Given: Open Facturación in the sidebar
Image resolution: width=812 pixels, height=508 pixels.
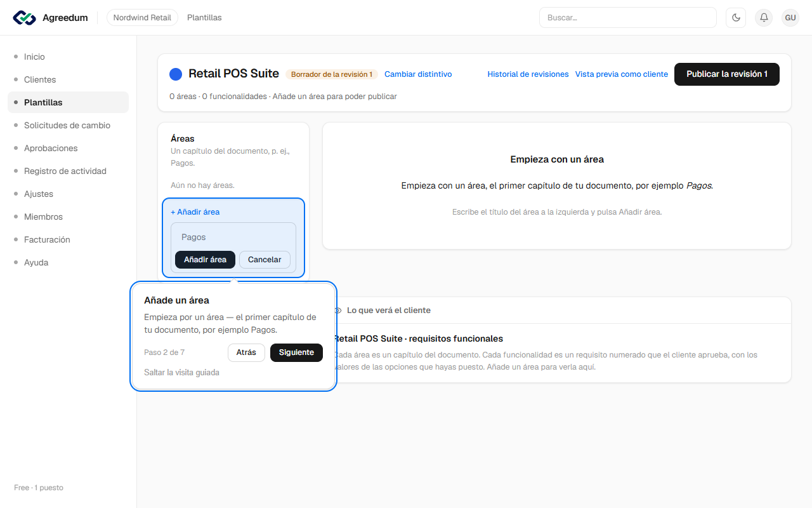Looking at the screenshot, I should pyautogui.click(x=68, y=239).
